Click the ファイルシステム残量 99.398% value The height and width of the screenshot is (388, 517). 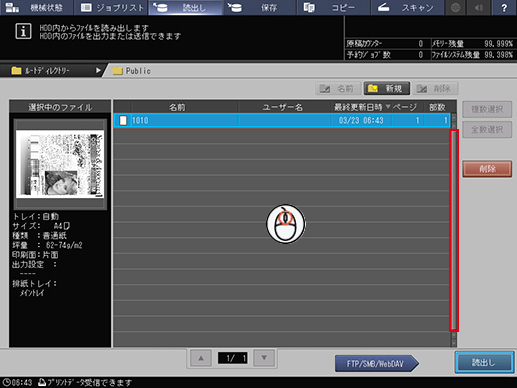(498, 55)
